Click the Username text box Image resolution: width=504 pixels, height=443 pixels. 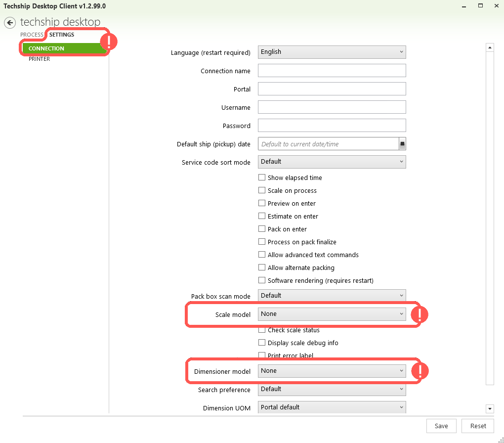point(332,107)
